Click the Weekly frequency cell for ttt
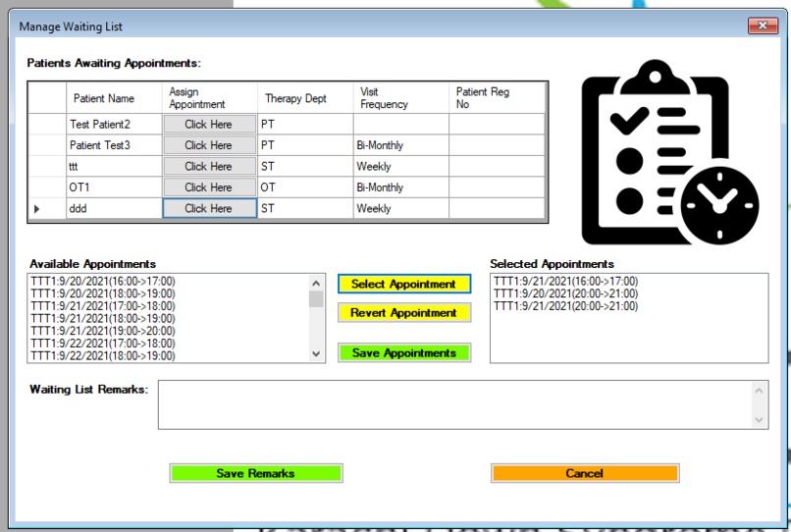The height and width of the screenshot is (532, 791). tap(401, 167)
